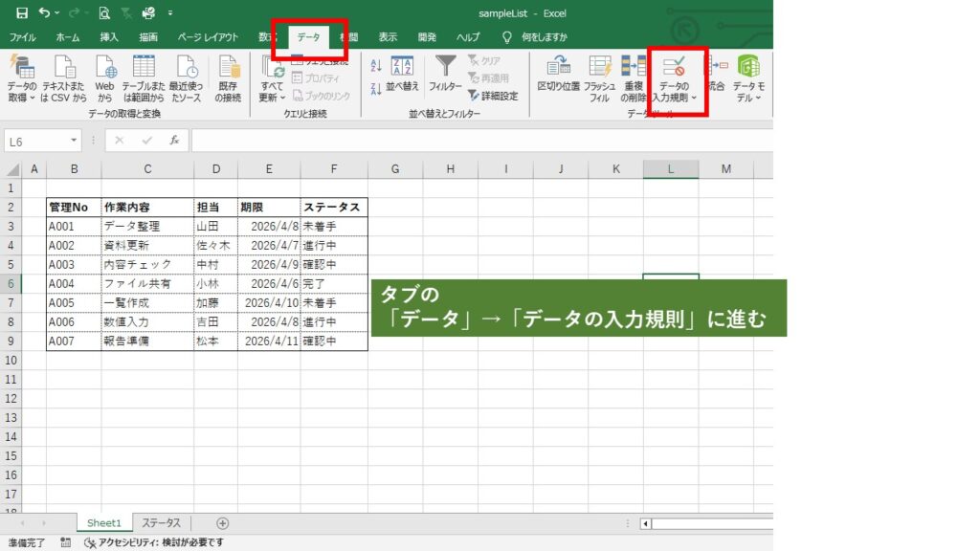The height and width of the screenshot is (551, 980).
Task: Click the insert function fx icon
Action: 174,141
